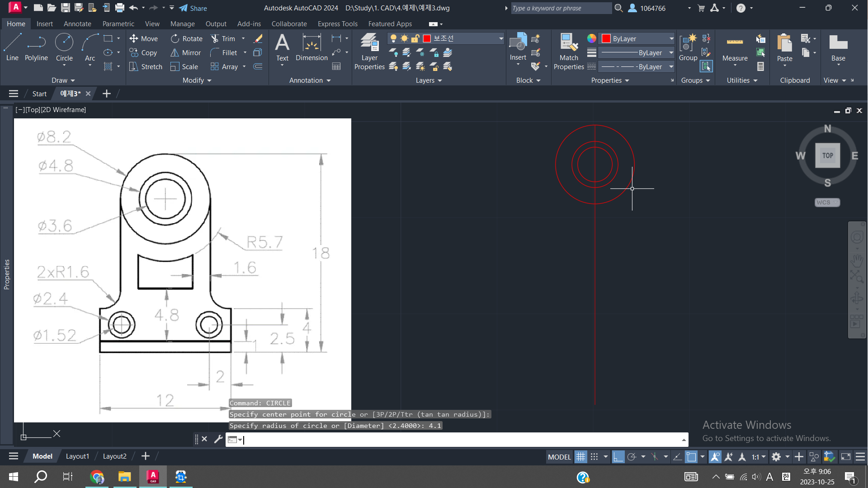The image size is (868, 488).
Task: Open the layer name dropdown
Action: [501, 39]
